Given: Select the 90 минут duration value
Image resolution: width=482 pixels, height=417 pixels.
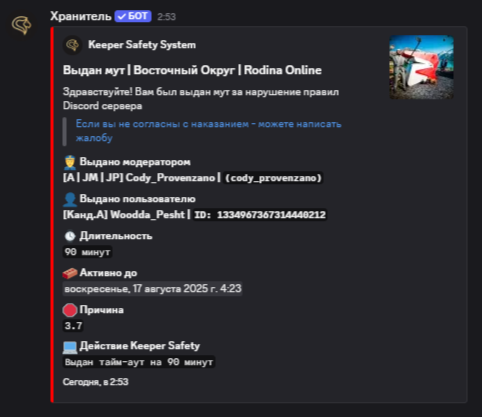Looking at the screenshot, I should point(87,252).
